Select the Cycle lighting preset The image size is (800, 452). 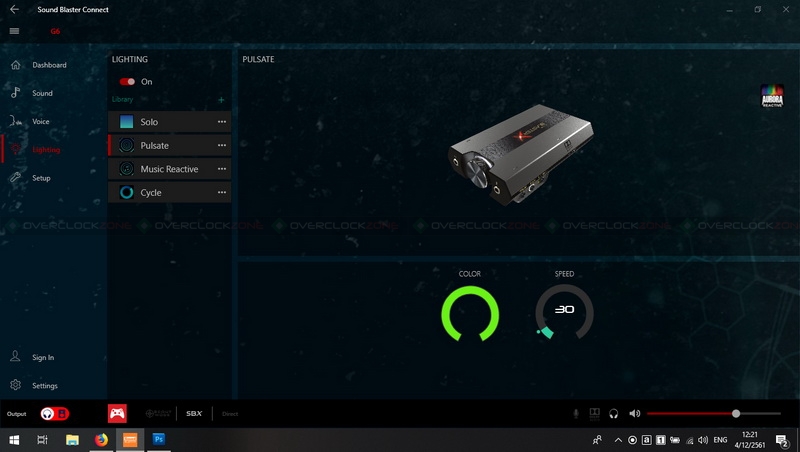[169, 192]
